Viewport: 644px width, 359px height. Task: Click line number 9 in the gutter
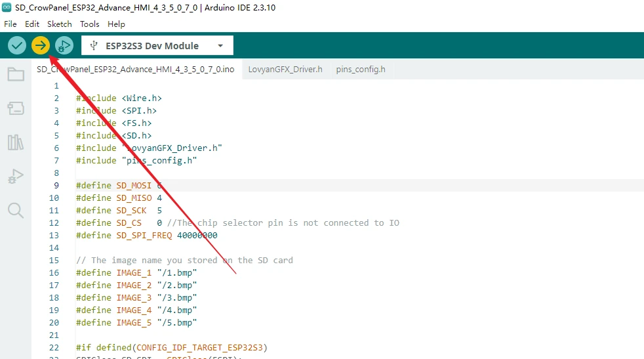tap(56, 186)
